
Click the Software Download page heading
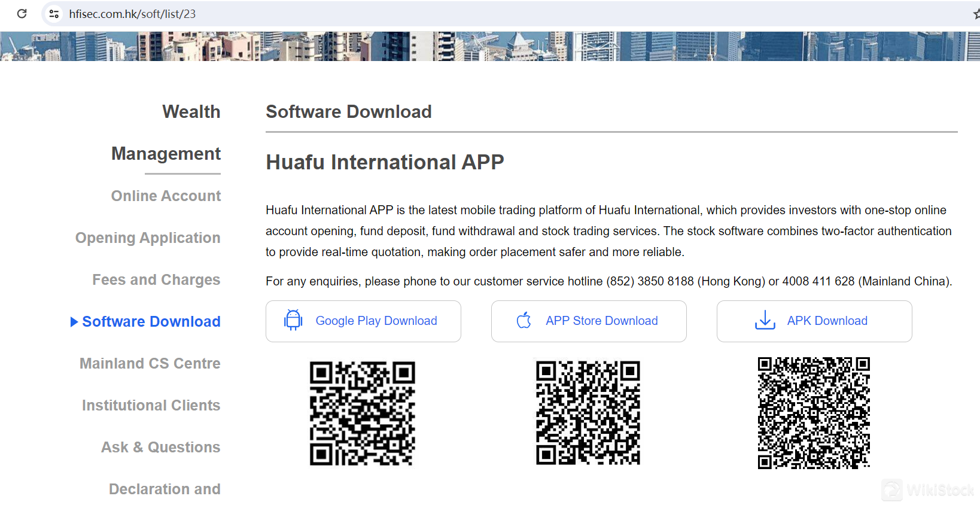point(349,112)
